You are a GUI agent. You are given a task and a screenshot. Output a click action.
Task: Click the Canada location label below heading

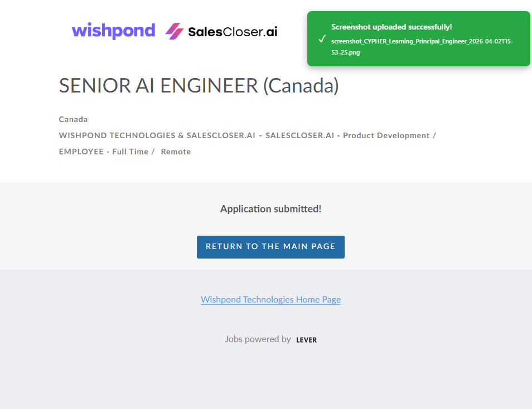(73, 119)
